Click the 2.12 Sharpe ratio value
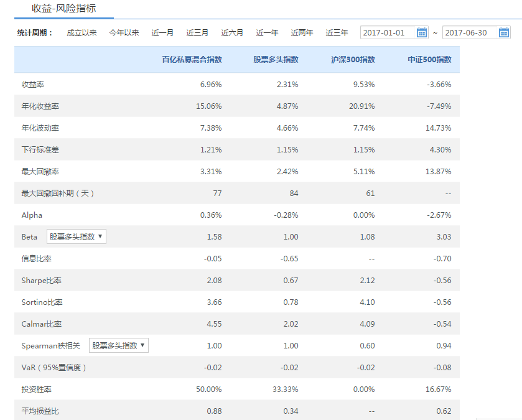The image size is (522, 420). coord(367,281)
